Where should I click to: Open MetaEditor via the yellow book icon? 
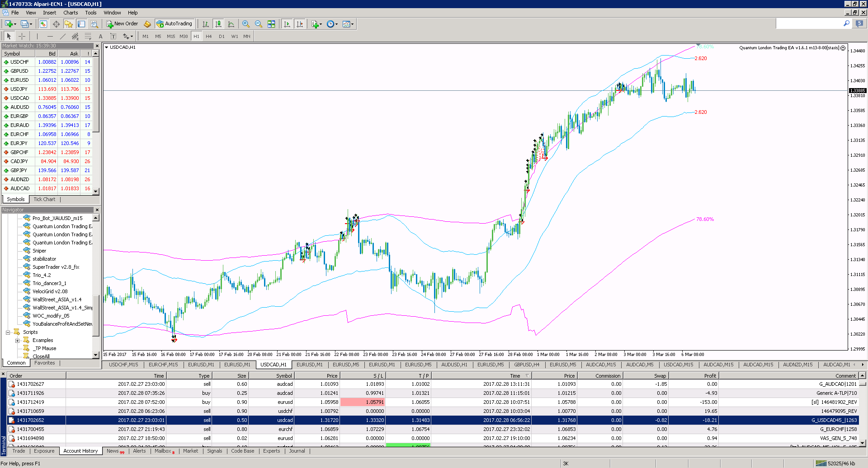147,24
